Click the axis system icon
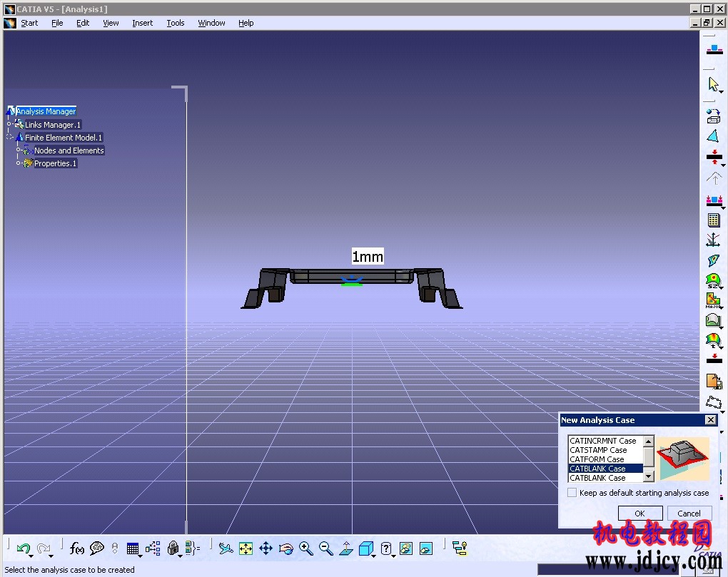This screenshot has height=577, width=728. point(713,240)
